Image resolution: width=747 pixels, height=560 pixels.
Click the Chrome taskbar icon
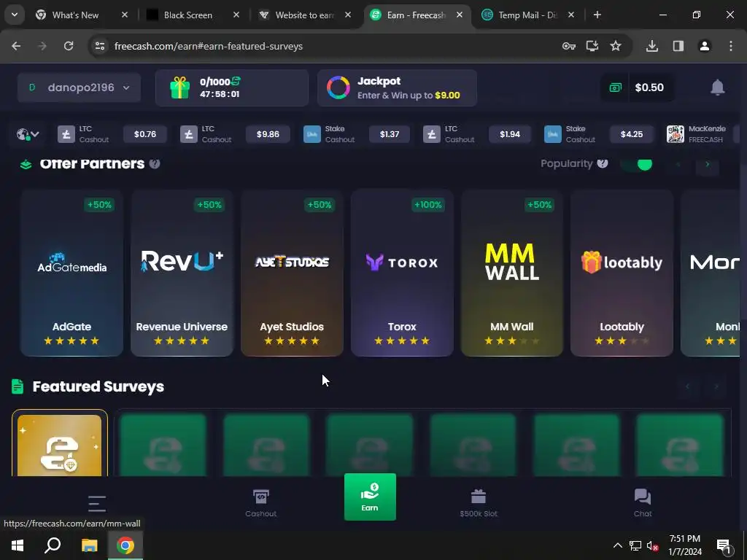tap(125, 545)
